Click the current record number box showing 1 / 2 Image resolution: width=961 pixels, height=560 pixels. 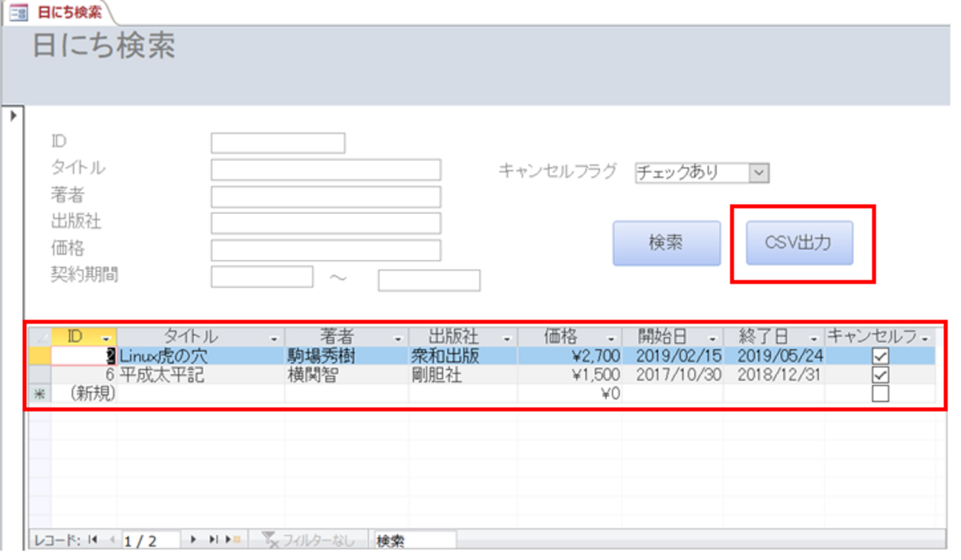tap(151, 540)
